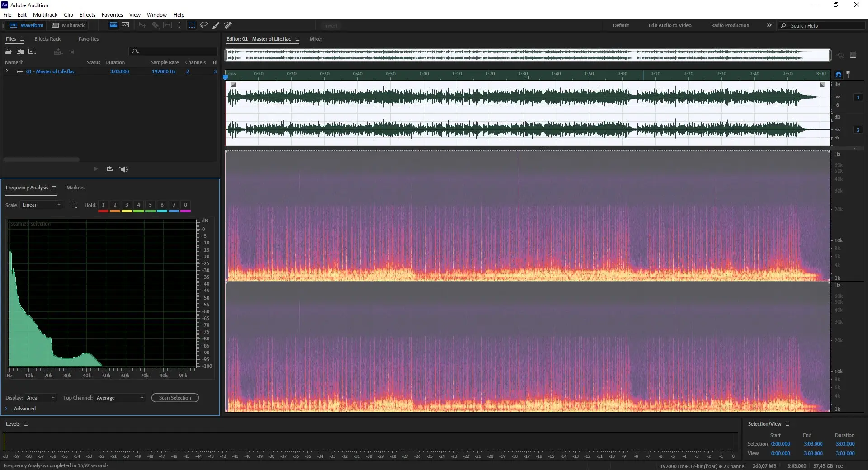Screen dimensions: 868x470
Task: Open the Scale dropdown set to Linear
Action: (x=41, y=205)
